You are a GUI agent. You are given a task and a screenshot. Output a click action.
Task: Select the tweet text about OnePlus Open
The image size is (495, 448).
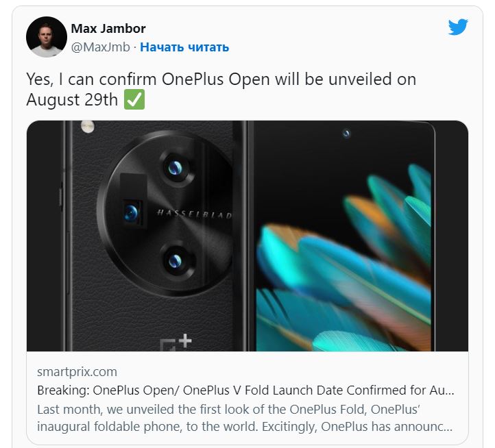pyautogui.click(x=221, y=89)
